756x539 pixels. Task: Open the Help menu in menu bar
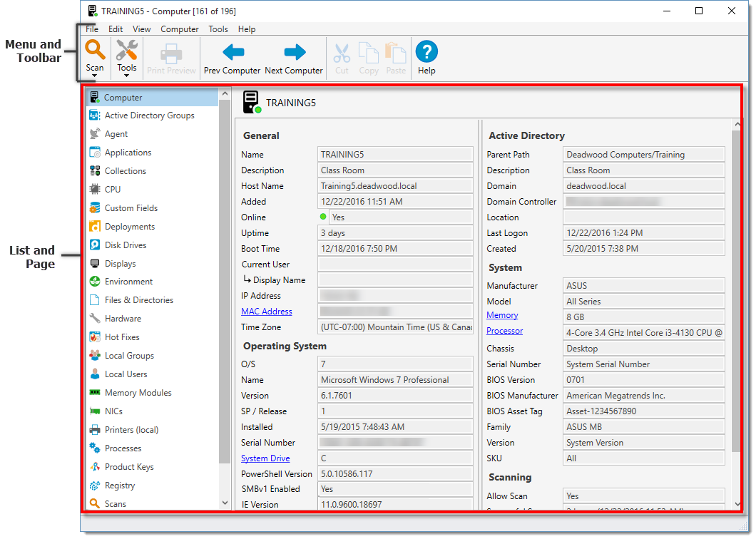pyautogui.click(x=246, y=29)
